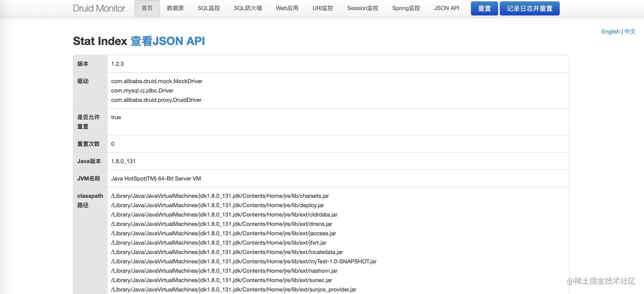Screen dimensions: 644x294
Task: Select the nashorn.jar classpath entry
Action: [224, 271]
